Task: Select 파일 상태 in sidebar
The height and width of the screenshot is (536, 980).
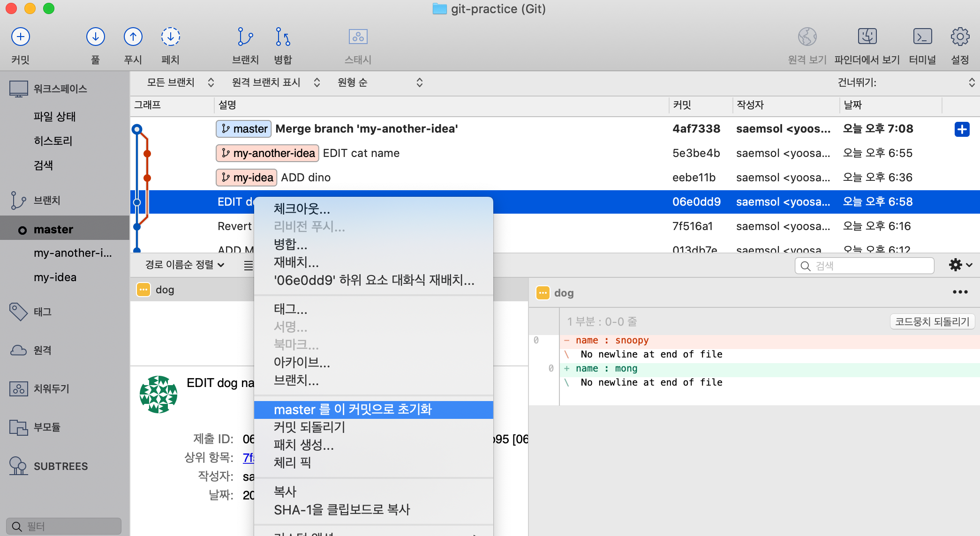Action: 54,117
